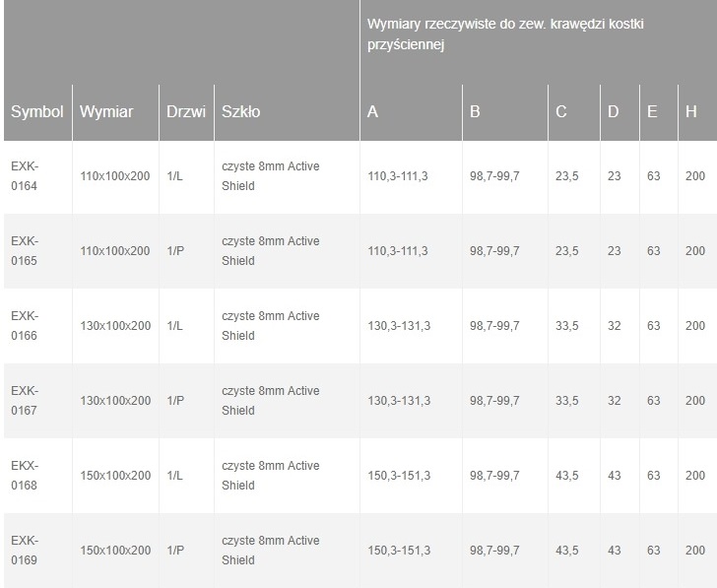Click the column A header

[372, 112]
